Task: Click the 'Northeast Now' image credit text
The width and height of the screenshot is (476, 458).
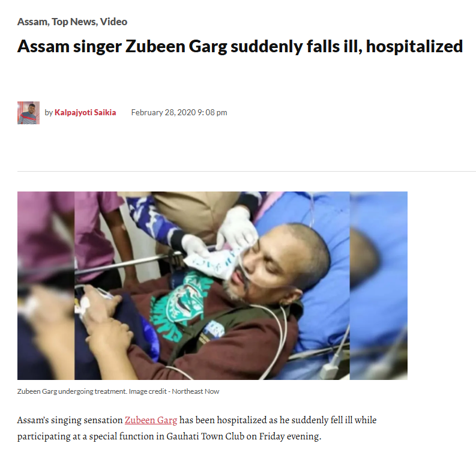Action: [x=196, y=391]
